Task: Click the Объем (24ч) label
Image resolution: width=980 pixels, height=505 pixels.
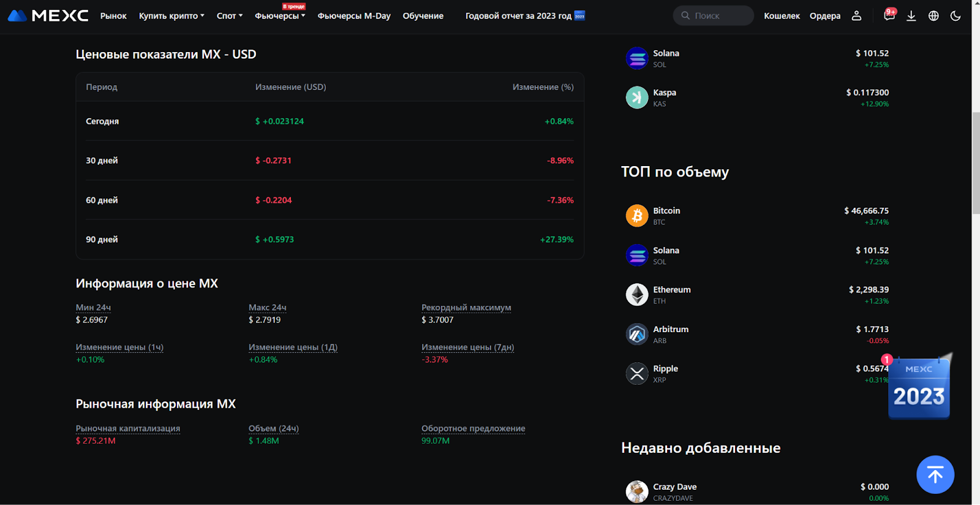Action: [x=274, y=428]
